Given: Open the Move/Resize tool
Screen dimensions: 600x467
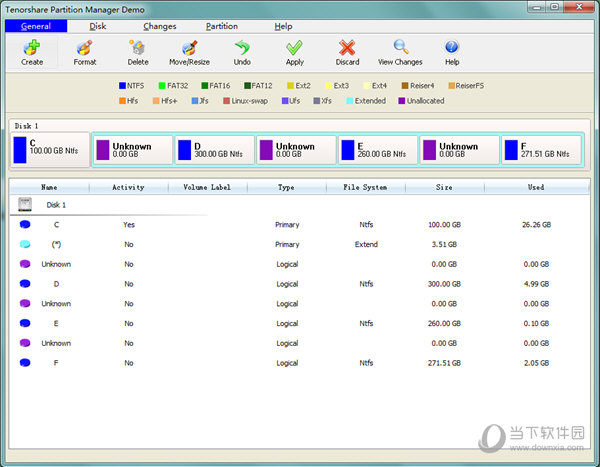Looking at the screenshot, I should click(189, 47).
